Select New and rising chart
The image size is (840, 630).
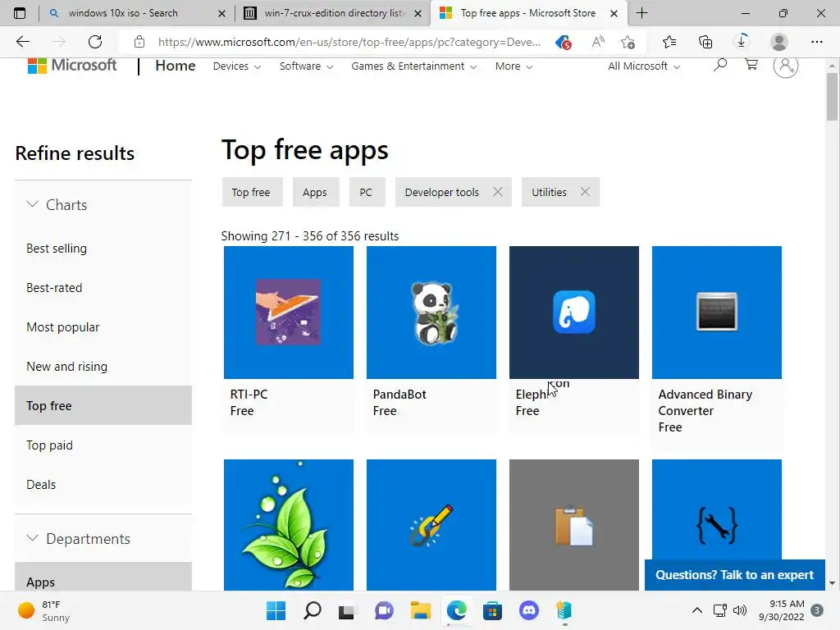pyautogui.click(x=67, y=367)
